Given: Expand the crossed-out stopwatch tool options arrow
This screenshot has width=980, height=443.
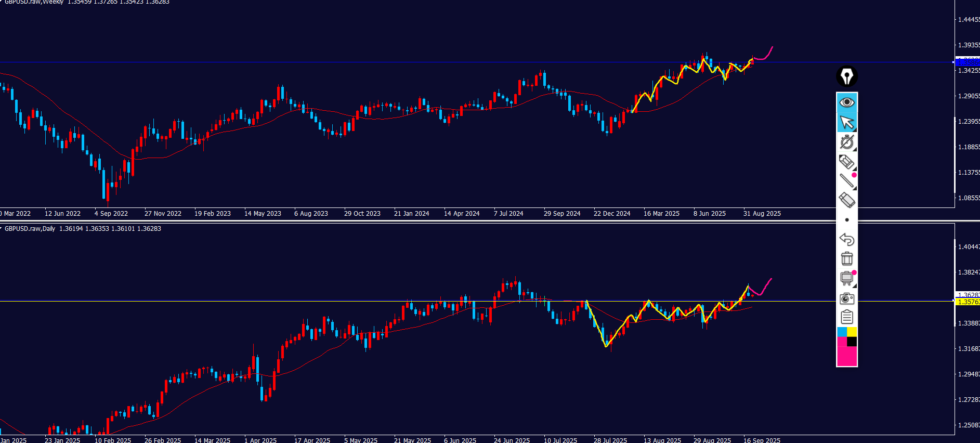Looking at the screenshot, I should [855, 149].
